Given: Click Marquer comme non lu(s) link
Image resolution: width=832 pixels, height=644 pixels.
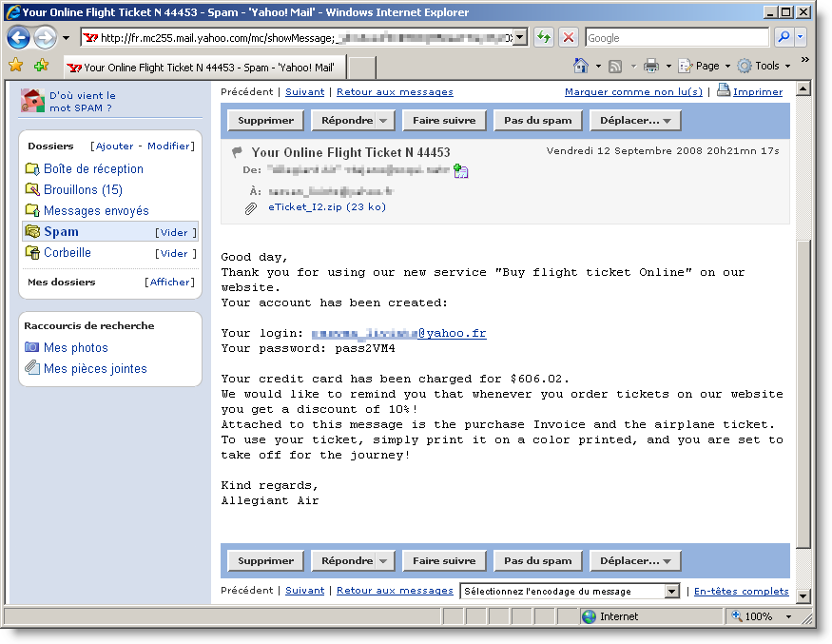Looking at the screenshot, I should coord(633,92).
